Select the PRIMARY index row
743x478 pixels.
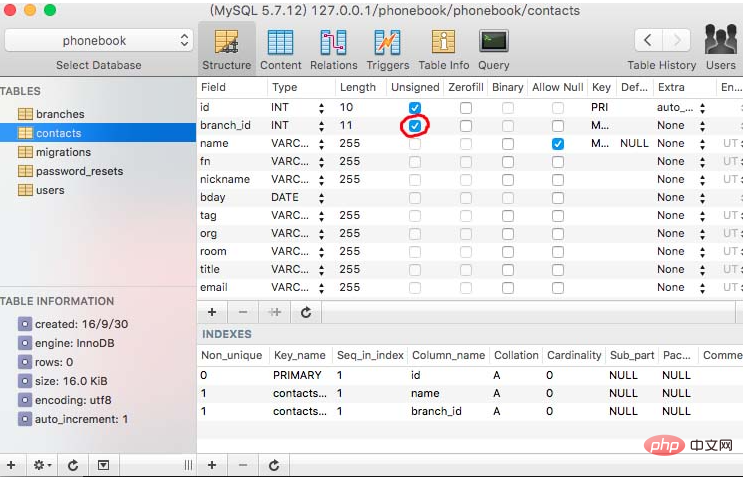click(x=470, y=375)
